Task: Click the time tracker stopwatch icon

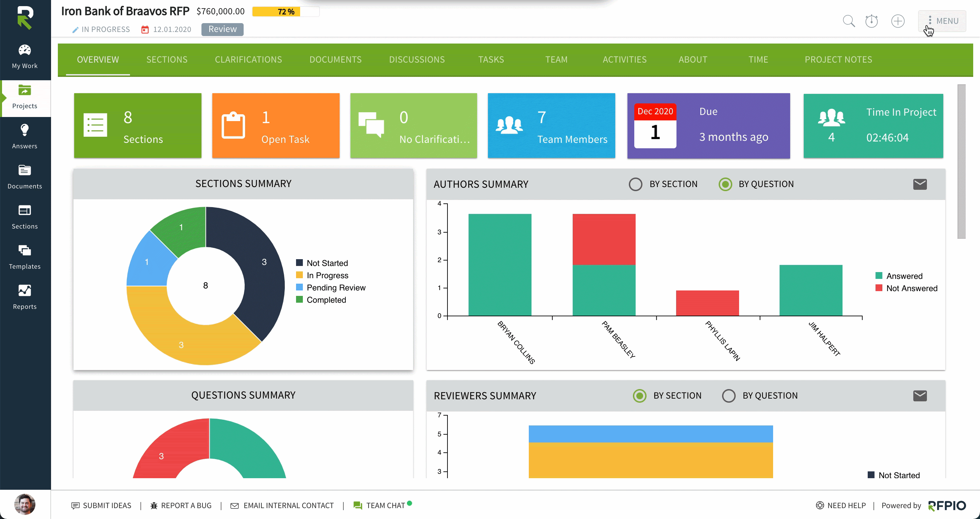Action: point(871,21)
